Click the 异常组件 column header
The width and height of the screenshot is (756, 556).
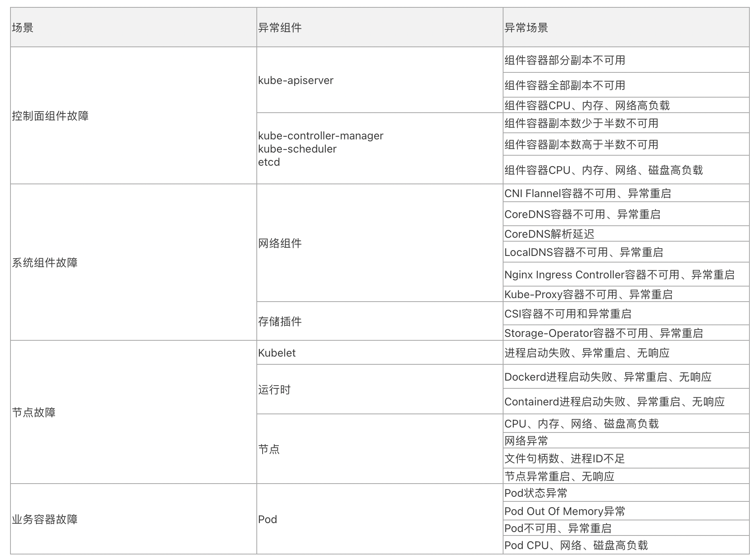point(280,28)
